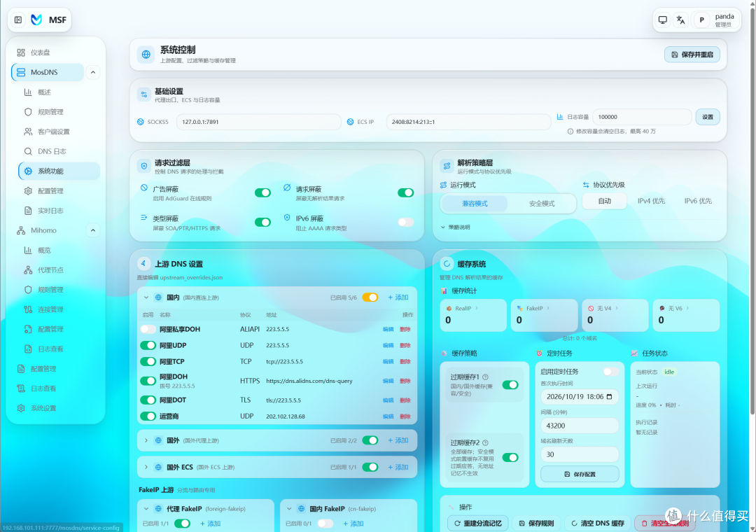This screenshot has width=756, height=532.
Task: Click the 请求过滤层 shield icon
Action: (x=144, y=167)
